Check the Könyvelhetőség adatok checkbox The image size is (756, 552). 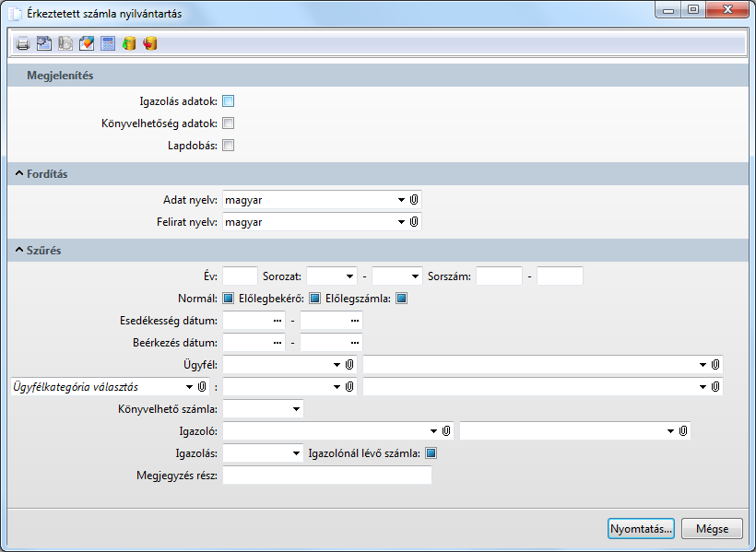pyautogui.click(x=229, y=123)
